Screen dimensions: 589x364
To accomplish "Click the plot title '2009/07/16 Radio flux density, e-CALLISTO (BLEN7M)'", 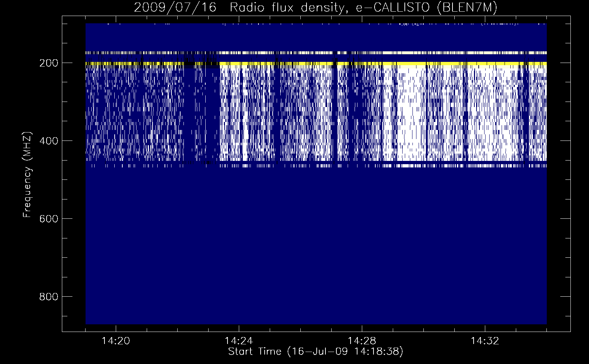I will 316,8.
